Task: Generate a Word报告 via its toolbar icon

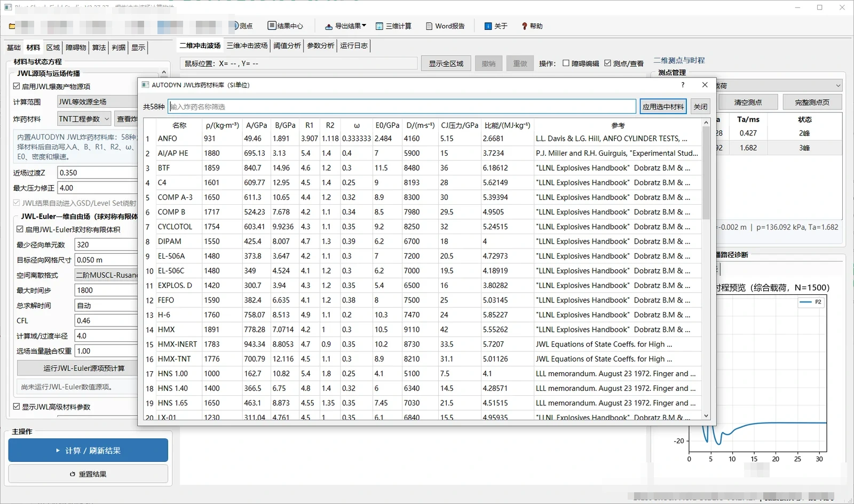Action: (429, 26)
